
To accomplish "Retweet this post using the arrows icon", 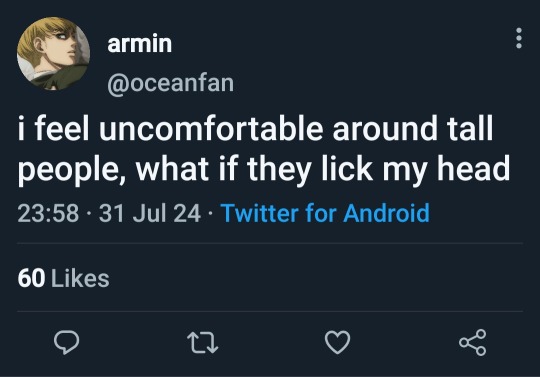I will 202,343.
